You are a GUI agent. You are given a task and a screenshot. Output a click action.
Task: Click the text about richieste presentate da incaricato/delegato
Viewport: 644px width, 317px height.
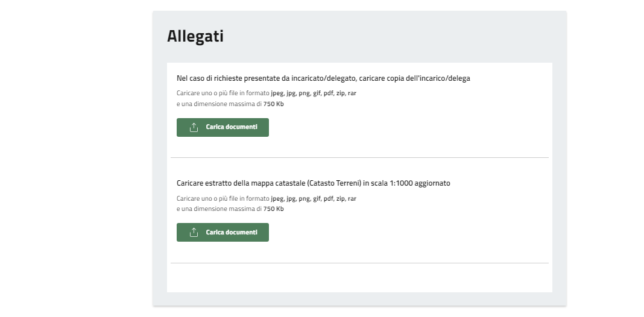click(323, 78)
